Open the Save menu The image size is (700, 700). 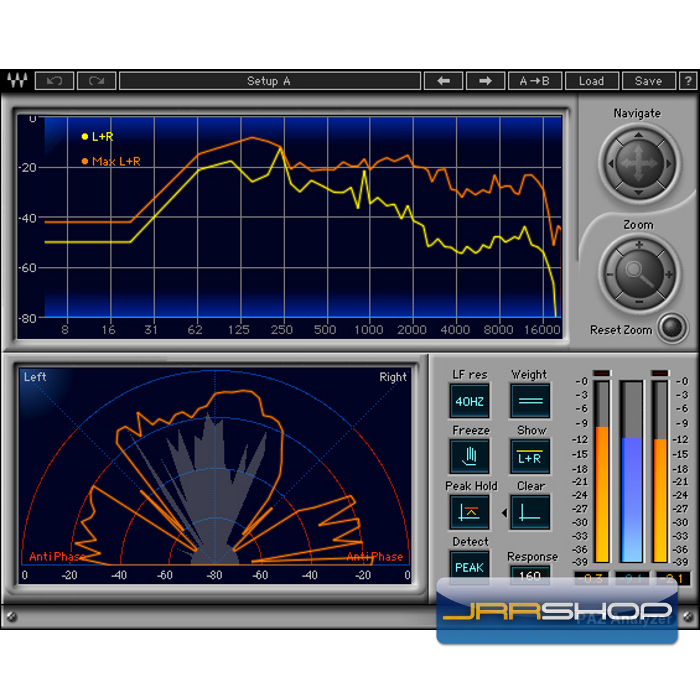click(648, 81)
